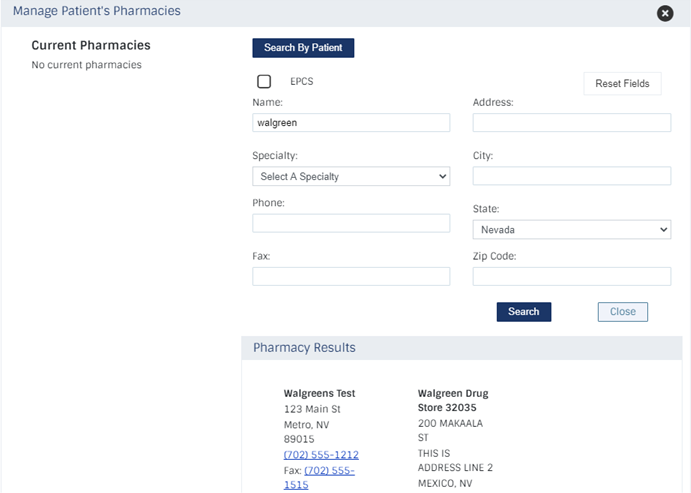This screenshot has height=493, width=691.
Task: Click the Metro, NV 89015 text
Action: tap(307, 432)
